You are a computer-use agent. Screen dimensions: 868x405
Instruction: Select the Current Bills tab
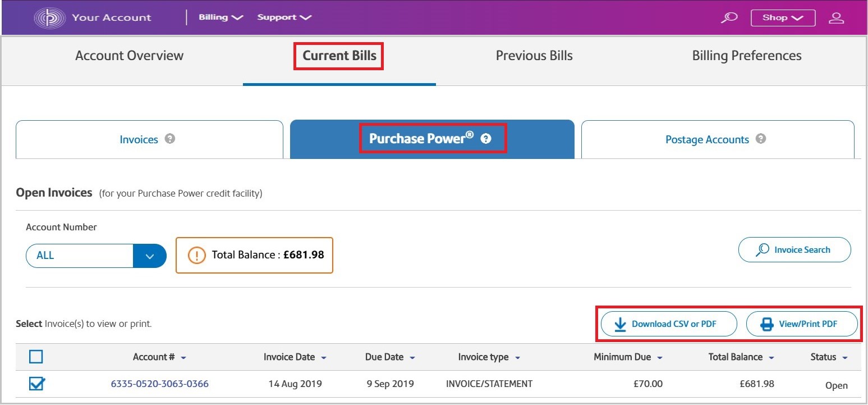click(339, 56)
